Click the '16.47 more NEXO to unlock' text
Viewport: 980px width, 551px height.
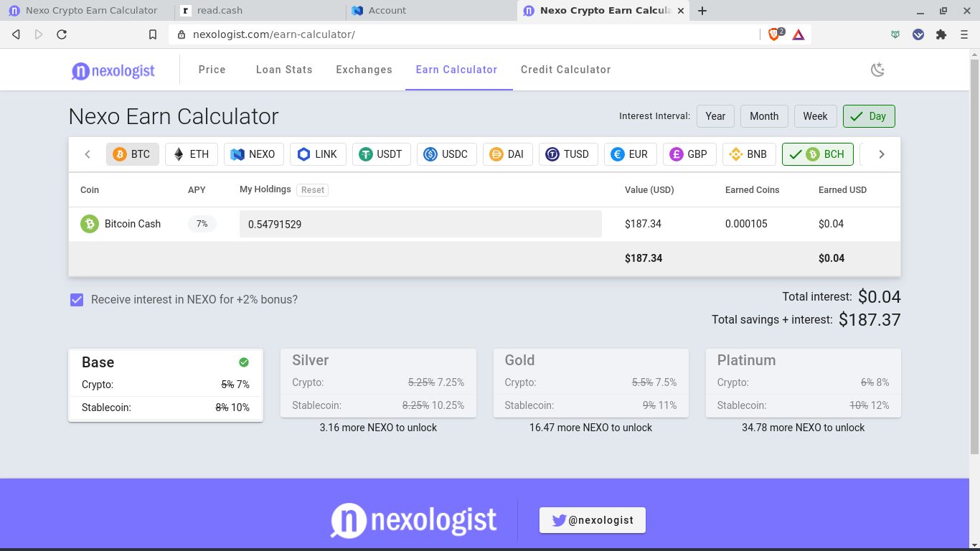pos(591,428)
